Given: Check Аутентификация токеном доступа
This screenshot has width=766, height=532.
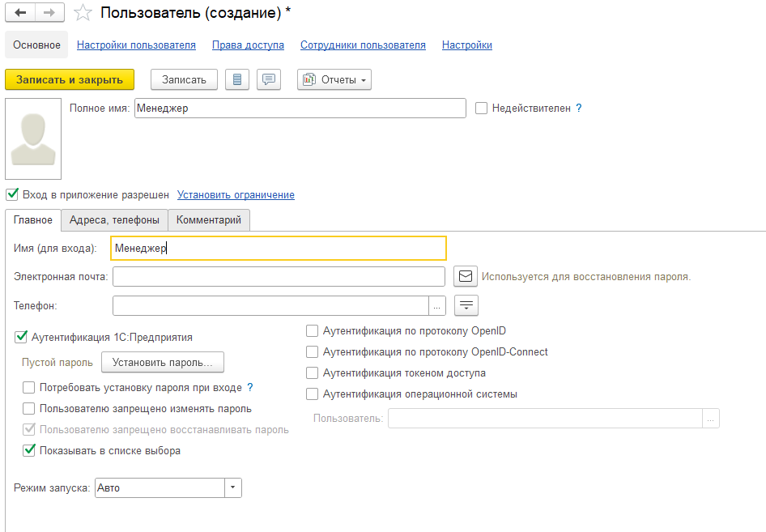Looking at the screenshot, I should click(x=313, y=372).
